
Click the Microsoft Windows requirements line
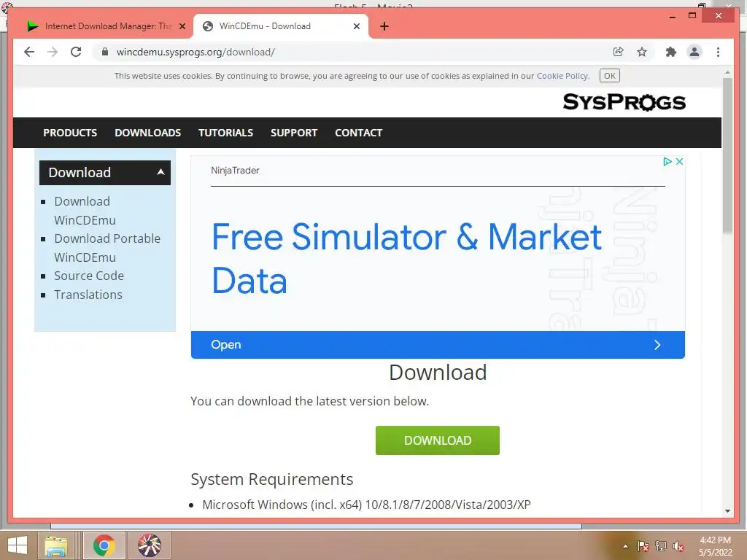pos(366,505)
